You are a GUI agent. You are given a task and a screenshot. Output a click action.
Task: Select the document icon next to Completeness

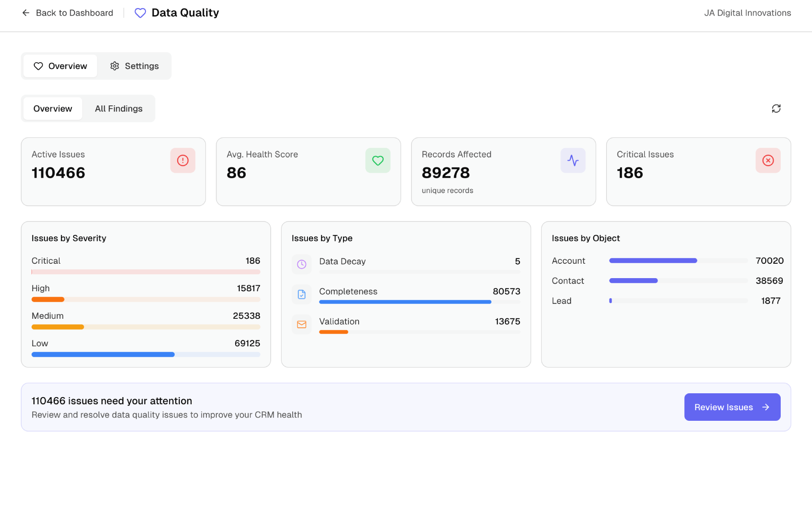coord(302,294)
